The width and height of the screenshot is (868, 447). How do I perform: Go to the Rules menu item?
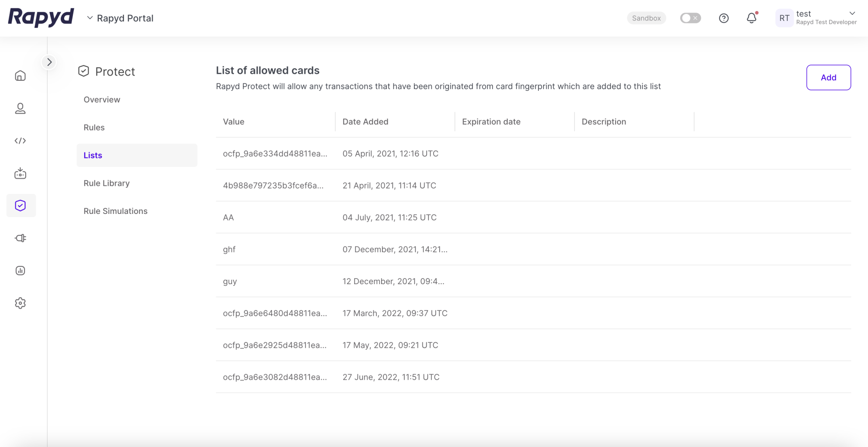94,127
